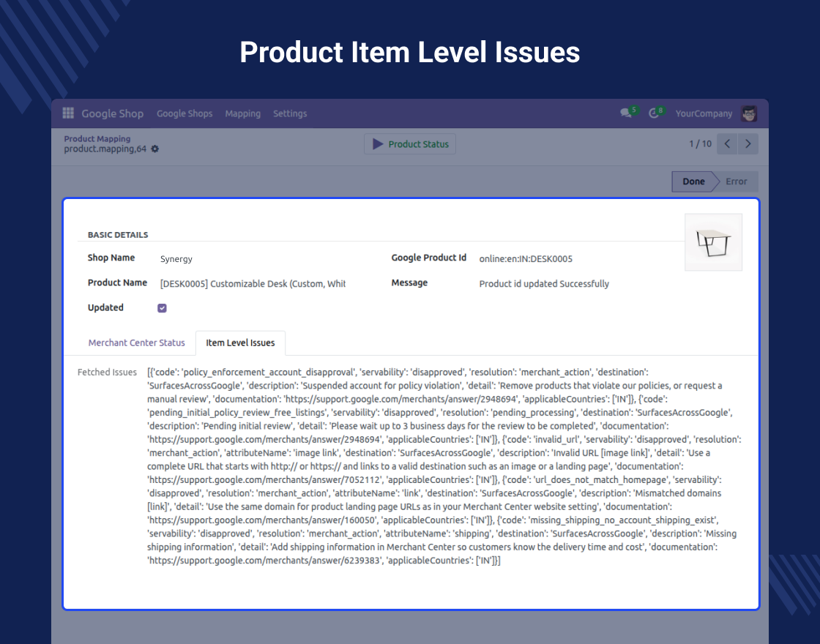Open the YourCompany company switcher
The width and height of the screenshot is (820, 644).
[704, 113]
